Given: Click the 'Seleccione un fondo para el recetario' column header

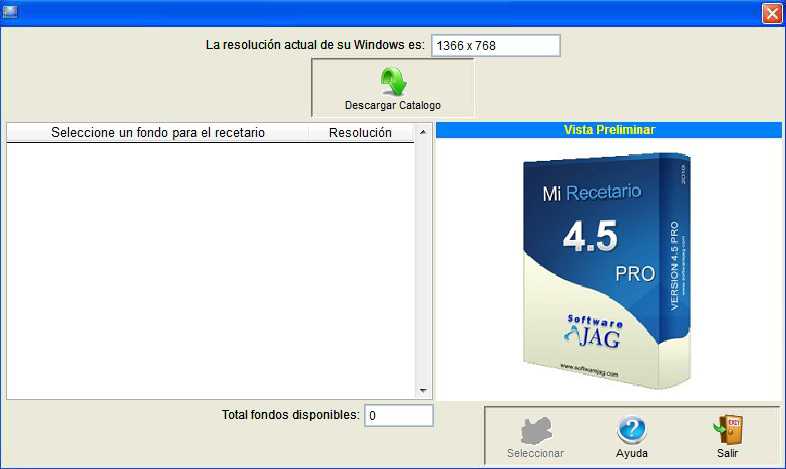Looking at the screenshot, I should (158, 133).
